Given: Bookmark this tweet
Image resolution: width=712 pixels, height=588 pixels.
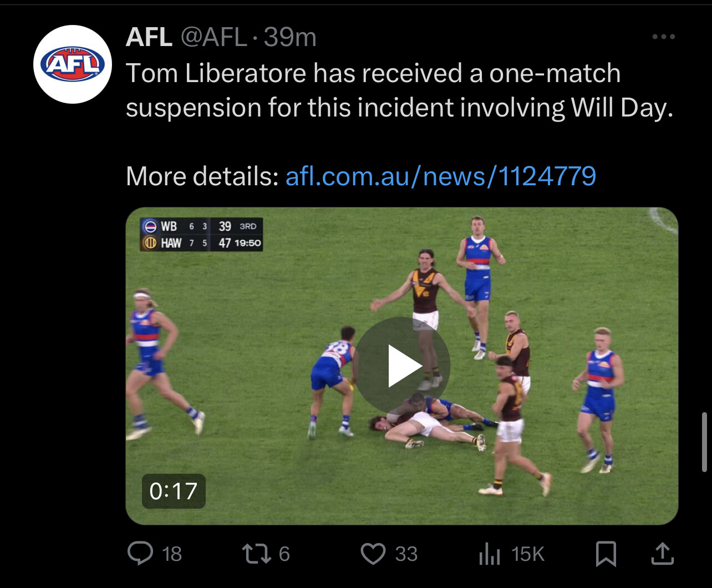Looking at the screenshot, I should (606, 554).
